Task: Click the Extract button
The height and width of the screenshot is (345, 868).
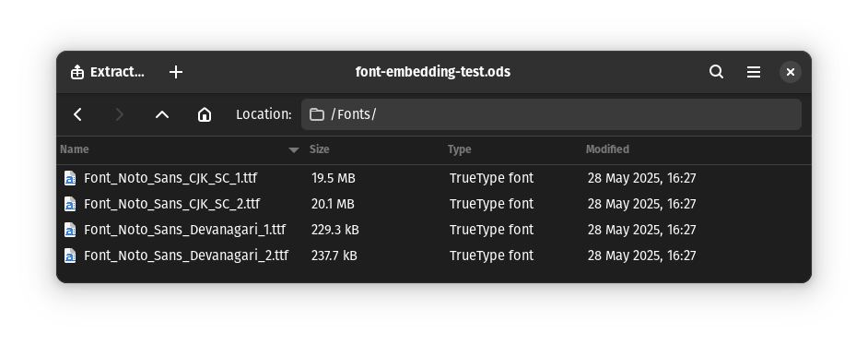Action: pyautogui.click(x=108, y=72)
